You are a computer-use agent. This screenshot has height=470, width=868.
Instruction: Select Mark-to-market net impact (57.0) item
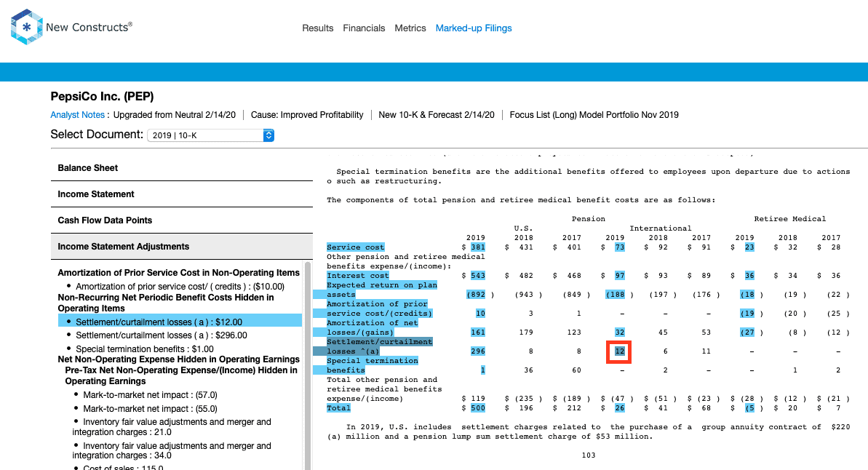(150, 395)
